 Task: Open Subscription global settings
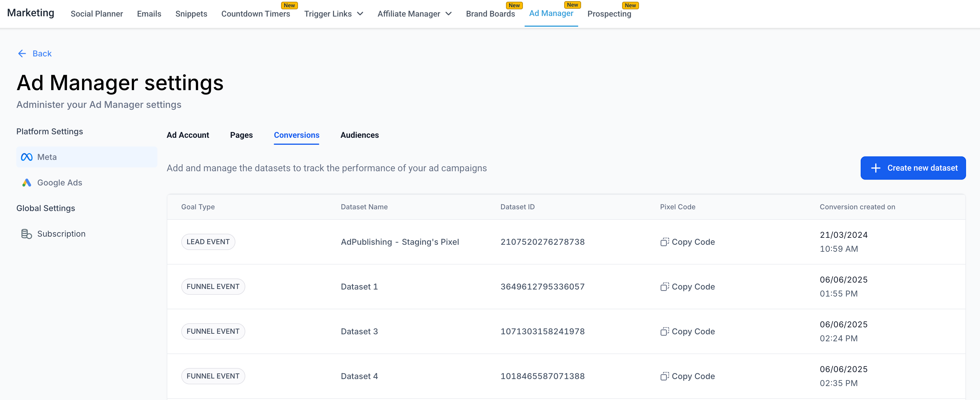(x=87, y=234)
